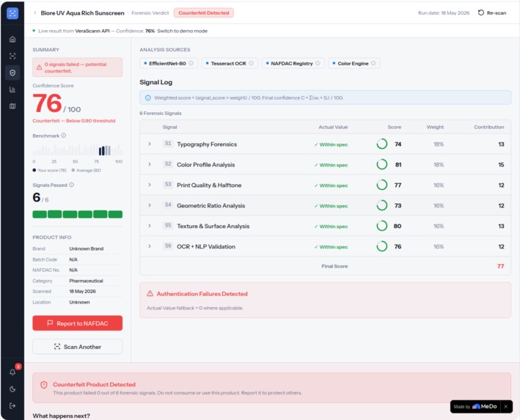Click the VeraScann logo icon
The image size is (520, 420).
click(12, 13)
